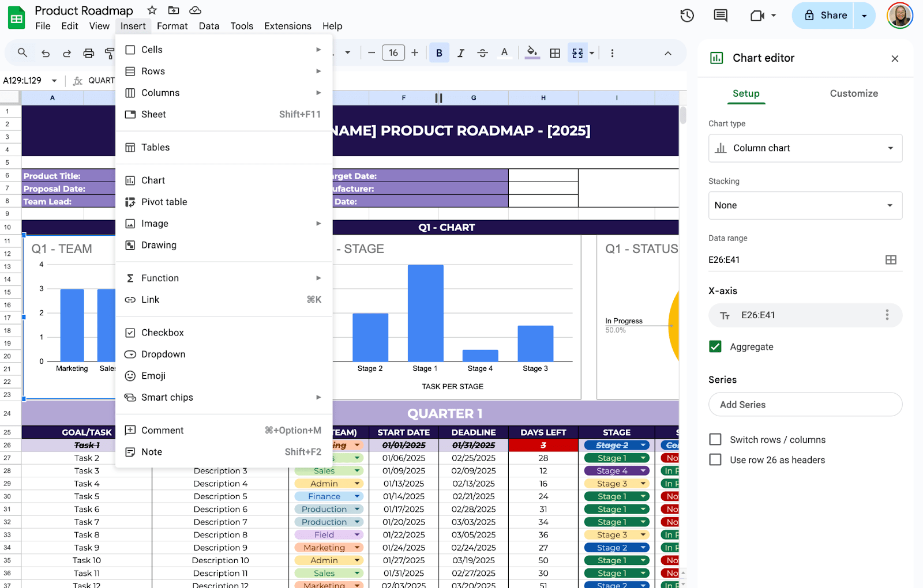The height and width of the screenshot is (588, 923).
Task: Select the Print icon in the toolbar
Action: click(88, 52)
